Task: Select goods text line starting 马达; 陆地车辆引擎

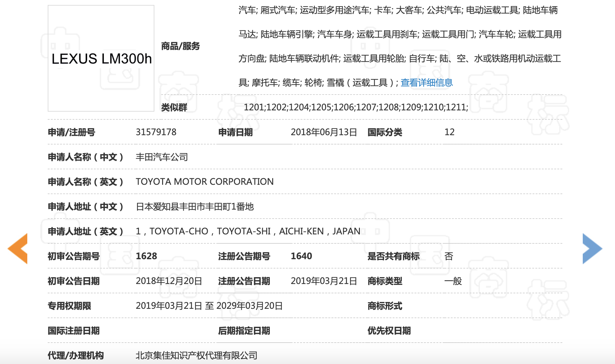Action: pyautogui.click(x=400, y=34)
